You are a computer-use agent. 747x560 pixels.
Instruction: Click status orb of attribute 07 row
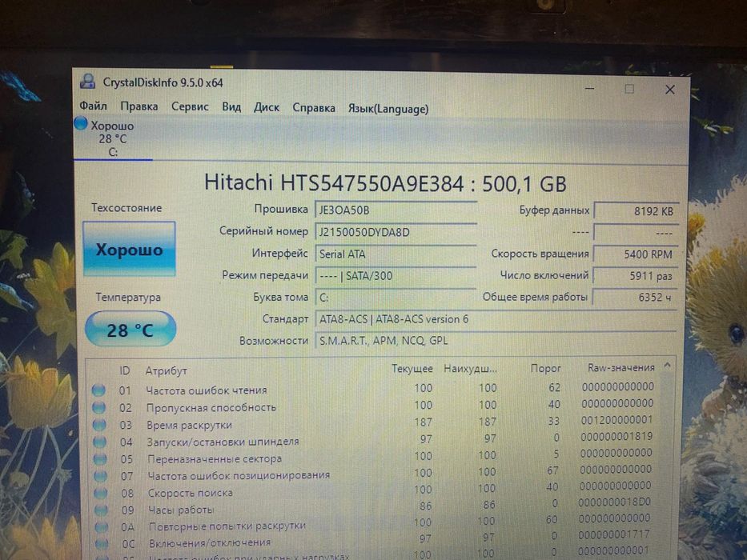coord(101,476)
